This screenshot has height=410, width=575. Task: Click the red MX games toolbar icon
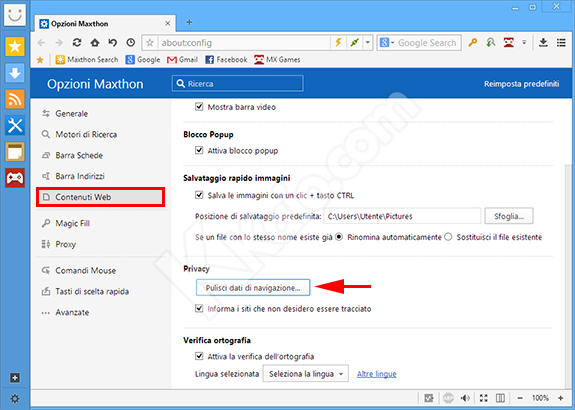509,43
